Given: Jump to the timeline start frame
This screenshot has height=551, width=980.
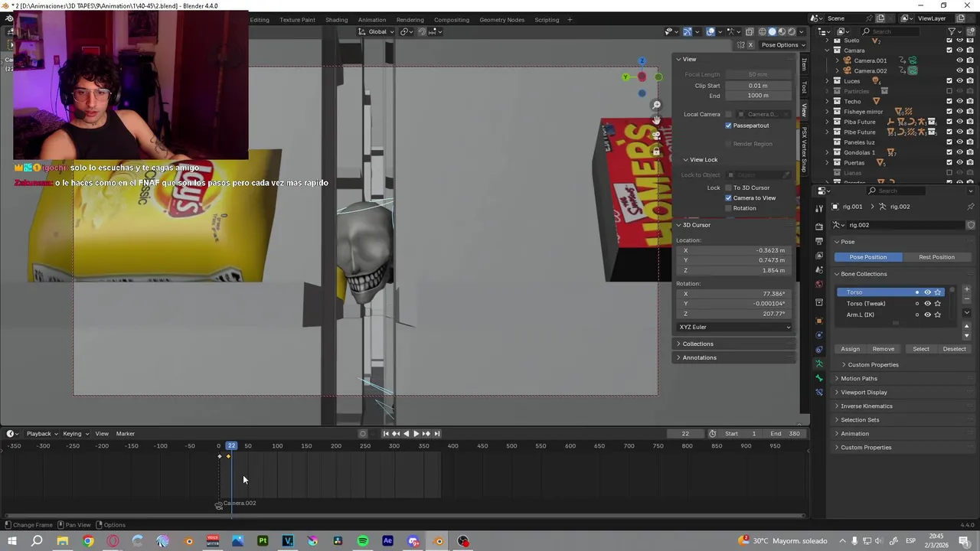Looking at the screenshot, I should (x=386, y=434).
